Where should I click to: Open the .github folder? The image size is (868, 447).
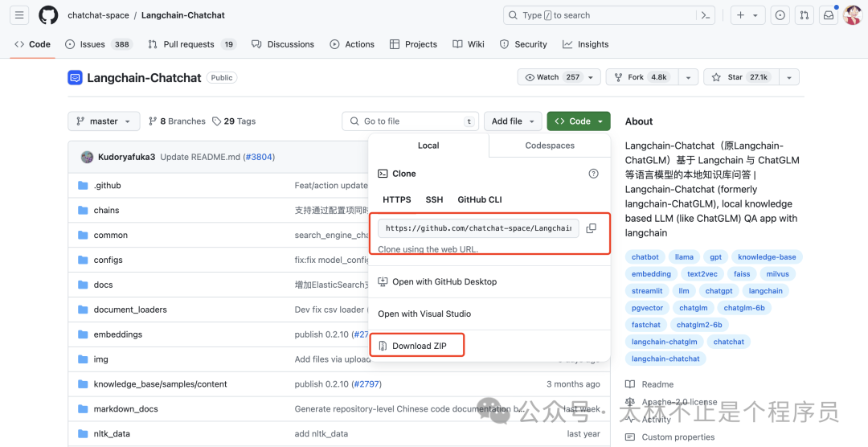point(107,186)
